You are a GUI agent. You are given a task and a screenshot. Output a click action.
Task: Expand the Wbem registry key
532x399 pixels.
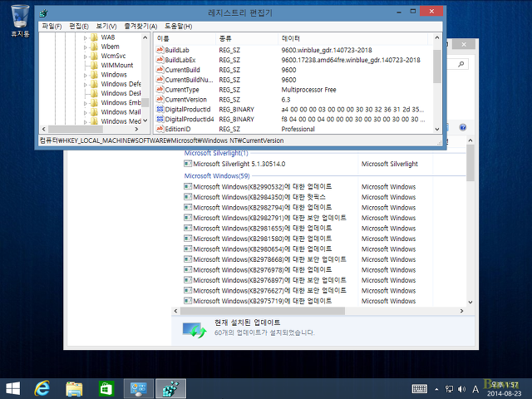click(x=85, y=47)
